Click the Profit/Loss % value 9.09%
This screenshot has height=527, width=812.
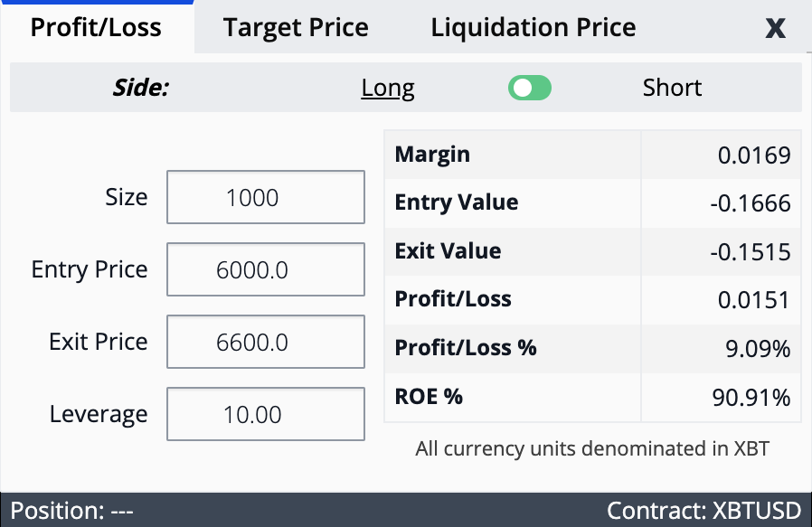pos(758,349)
